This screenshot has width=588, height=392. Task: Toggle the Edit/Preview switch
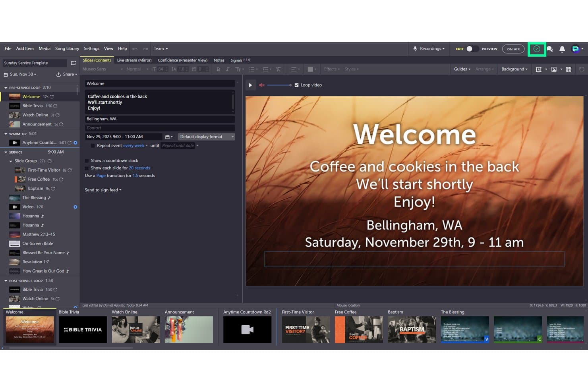tap(472, 49)
